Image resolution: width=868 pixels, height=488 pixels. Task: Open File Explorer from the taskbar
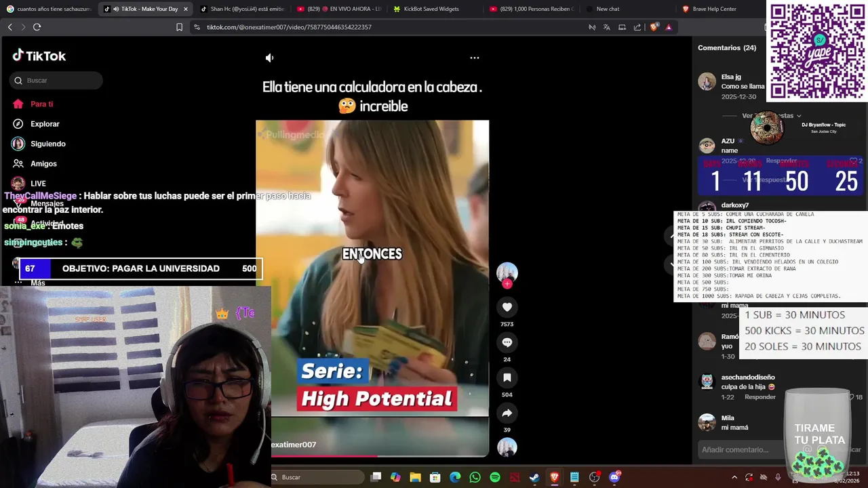coord(416,477)
